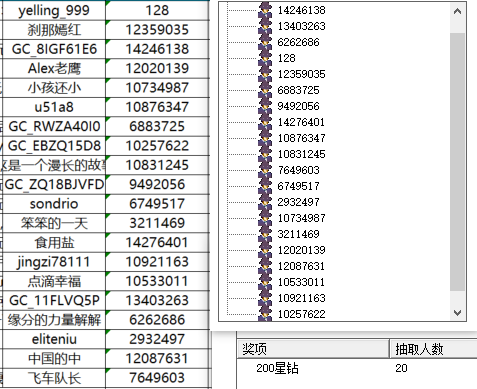Click the avatar icon beside 12087631
The image size is (477, 389).
(265, 266)
